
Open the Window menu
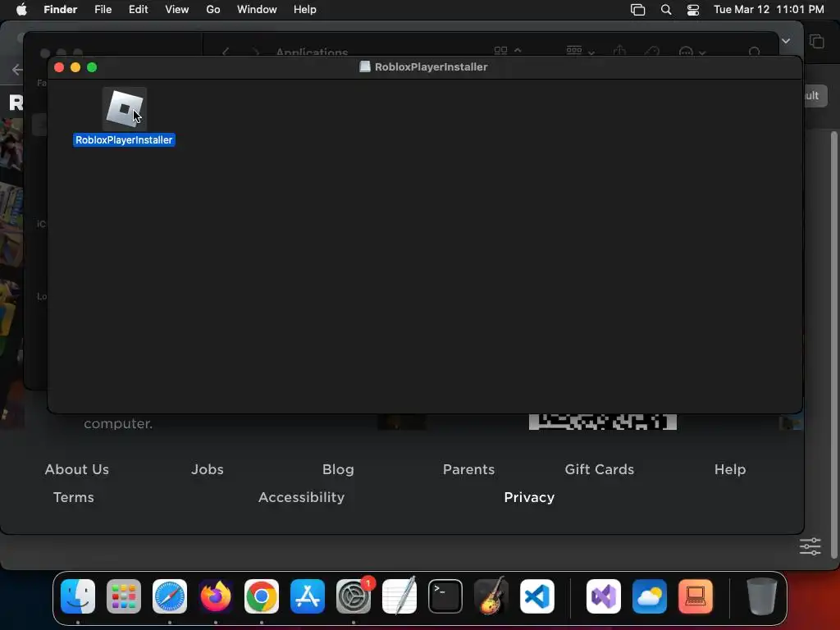pos(257,10)
